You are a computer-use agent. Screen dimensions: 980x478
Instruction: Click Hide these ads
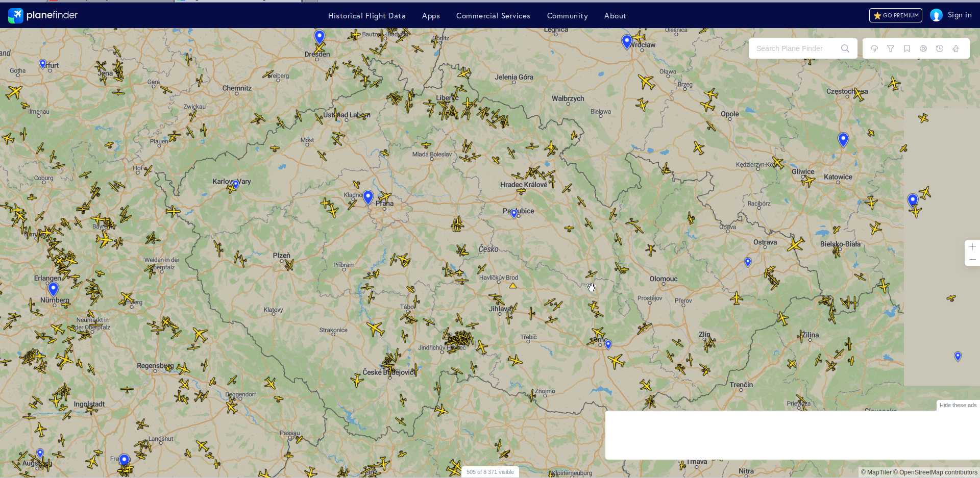pyautogui.click(x=958, y=405)
